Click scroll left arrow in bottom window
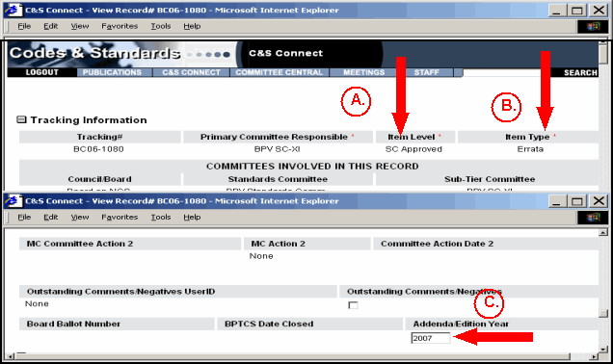The width and height of the screenshot is (613, 364). pyautogui.click(x=11, y=356)
